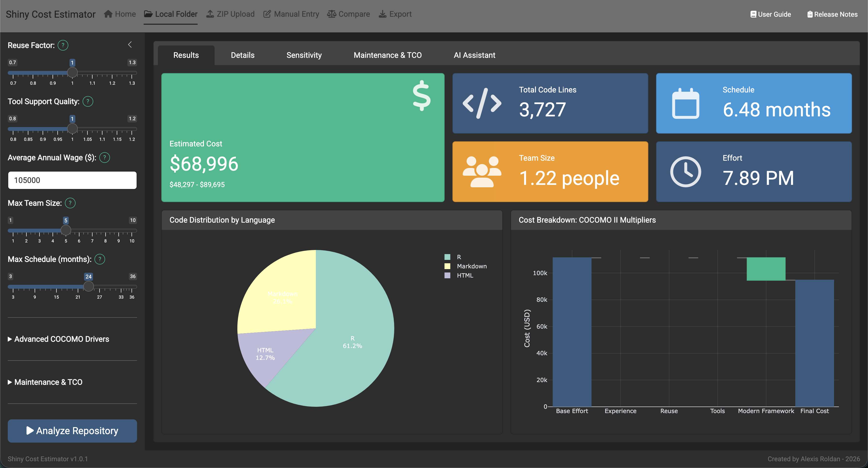
Task: Click the annual wage input field
Action: pyautogui.click(x=72, y=180)
